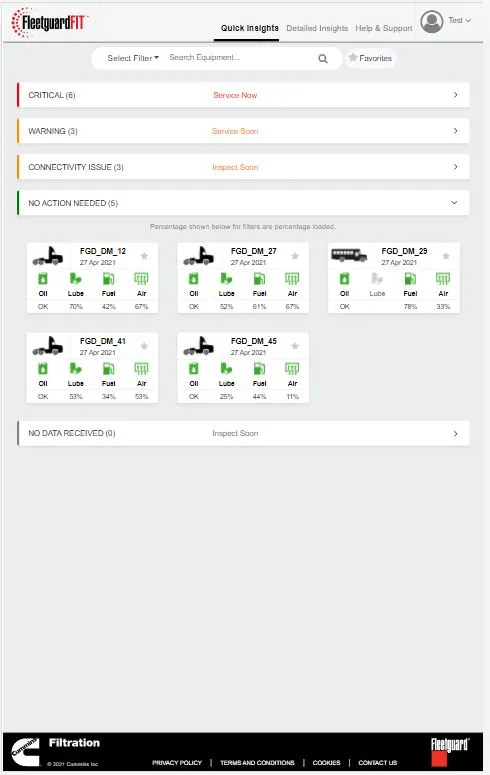Viewport: 490px width, 775px height.
Task: Click the Cummins logo in footer
Action: (x=25, y=752)
